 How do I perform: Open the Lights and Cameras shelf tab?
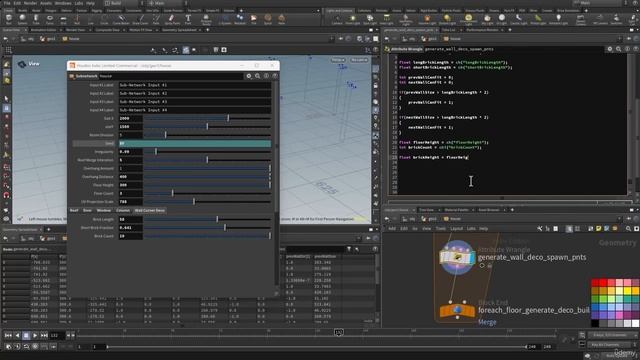[x=340, y=11]
